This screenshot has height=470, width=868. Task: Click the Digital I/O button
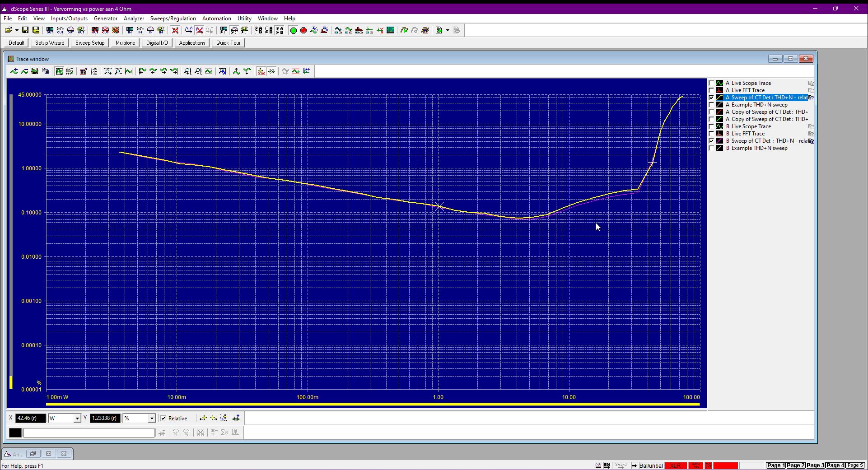point(157,43)
